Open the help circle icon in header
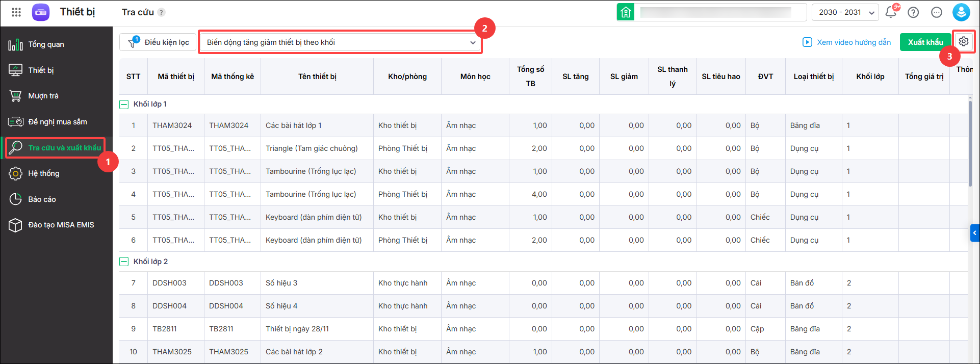The width and height of the screenshot is (980, 364). (913, 12)
